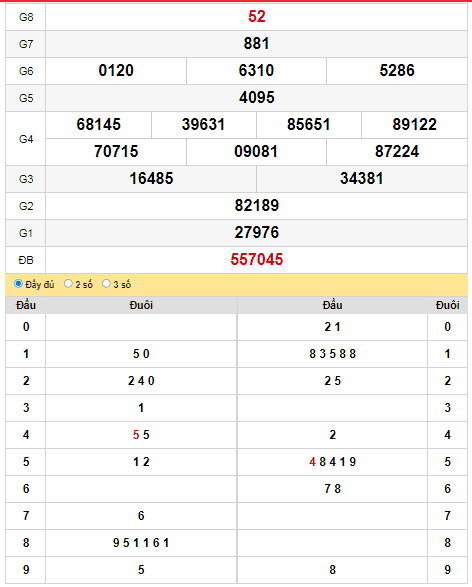Click the G4 number 68145
This screenshot has width=472, height=587.
99,124
